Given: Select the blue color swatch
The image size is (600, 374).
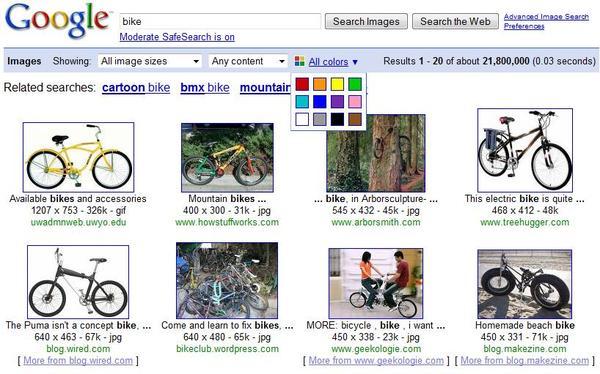Looking at the screenshot, I should [320, 101].
